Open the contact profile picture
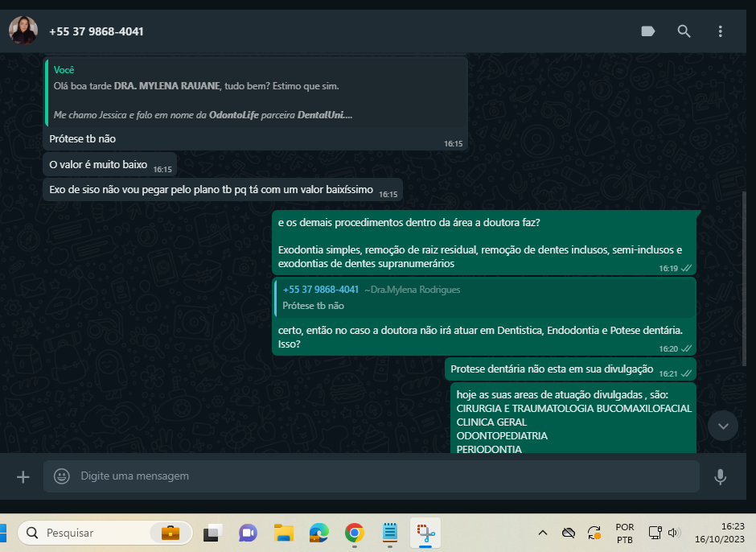The image size is (756, 552). (23, 31)
